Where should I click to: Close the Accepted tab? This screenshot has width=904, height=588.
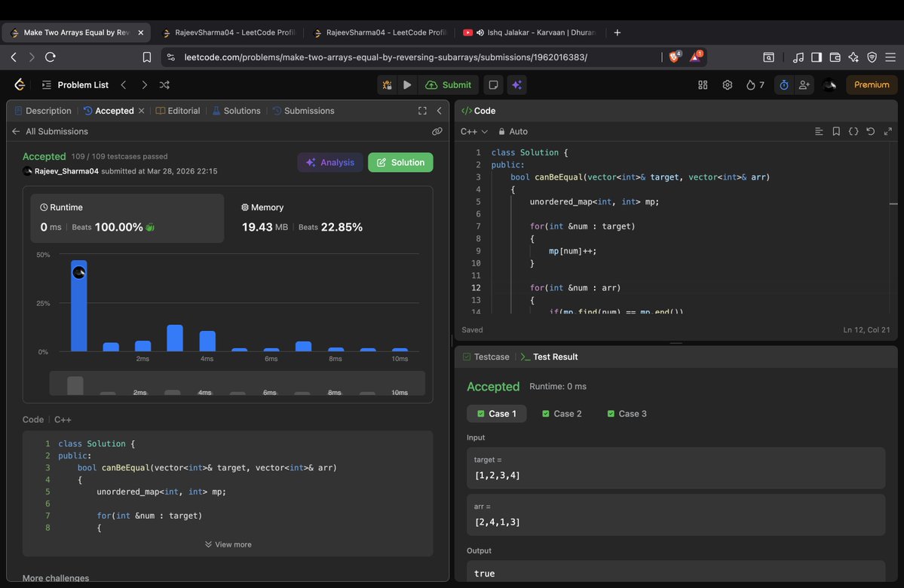click(141, 111)
